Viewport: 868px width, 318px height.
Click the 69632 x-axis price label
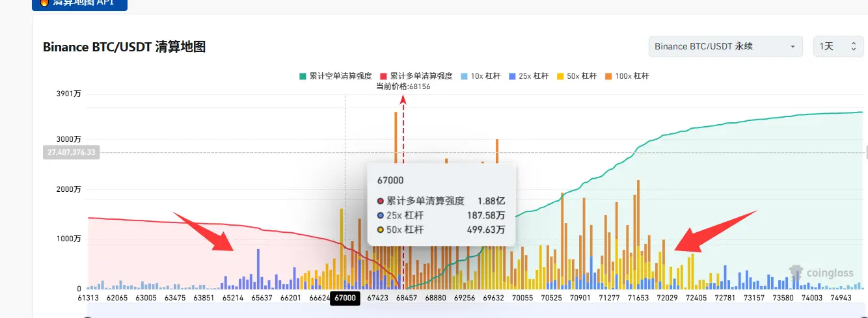tap(493, 298)
